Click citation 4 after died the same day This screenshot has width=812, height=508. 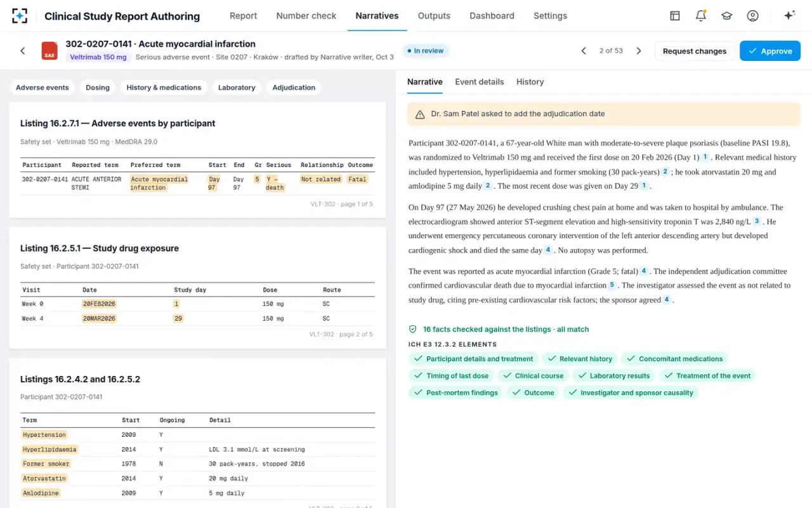click(x=548, y=250)
